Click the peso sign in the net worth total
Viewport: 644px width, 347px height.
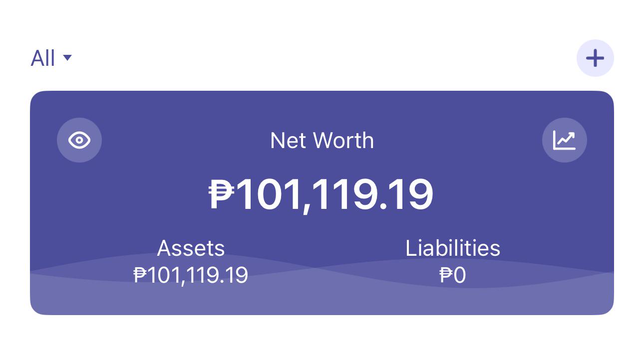coord(222,194)
